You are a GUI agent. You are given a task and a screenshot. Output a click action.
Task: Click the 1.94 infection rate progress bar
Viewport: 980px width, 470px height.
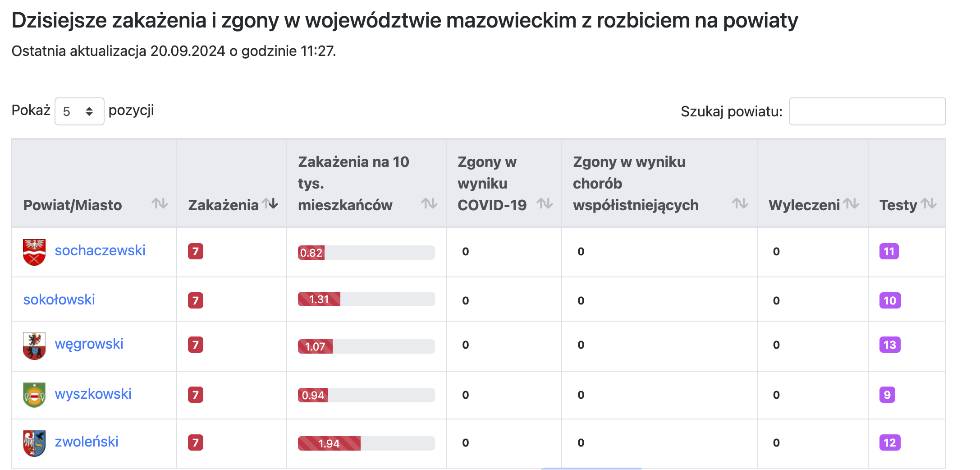pyautogui.click(x=366, y=443)
